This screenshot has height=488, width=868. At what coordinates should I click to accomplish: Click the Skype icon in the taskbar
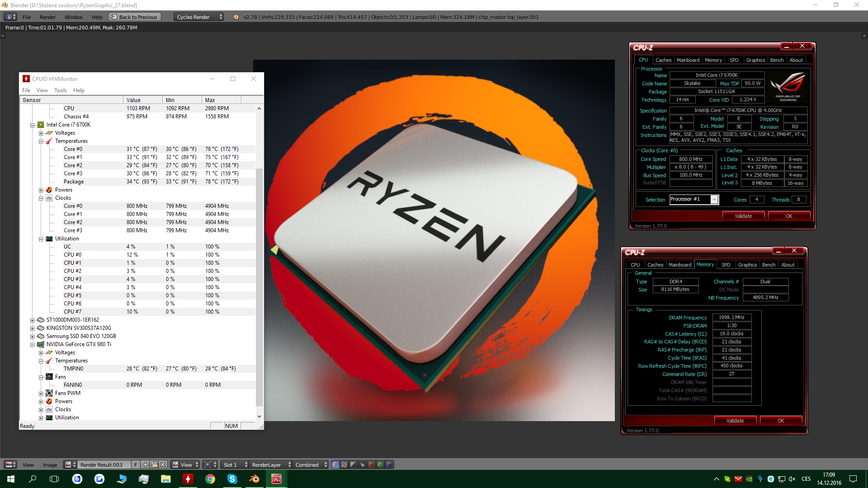[x=232, y=479]
